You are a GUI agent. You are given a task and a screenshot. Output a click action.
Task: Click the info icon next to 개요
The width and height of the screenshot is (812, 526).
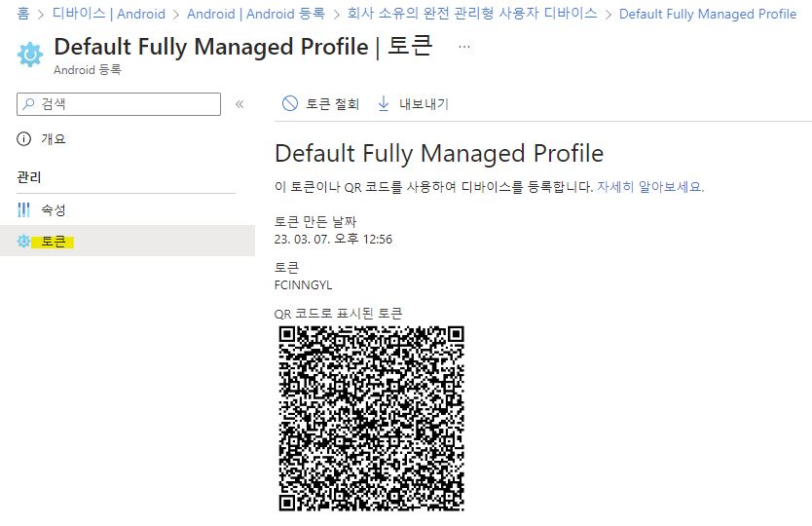click(x=23, y=139)
